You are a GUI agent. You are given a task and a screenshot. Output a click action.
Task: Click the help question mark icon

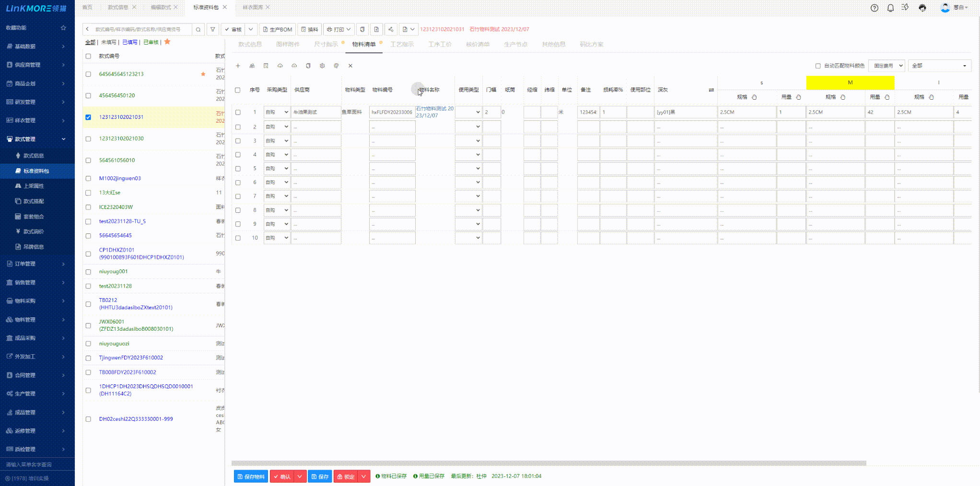[875, 8]
